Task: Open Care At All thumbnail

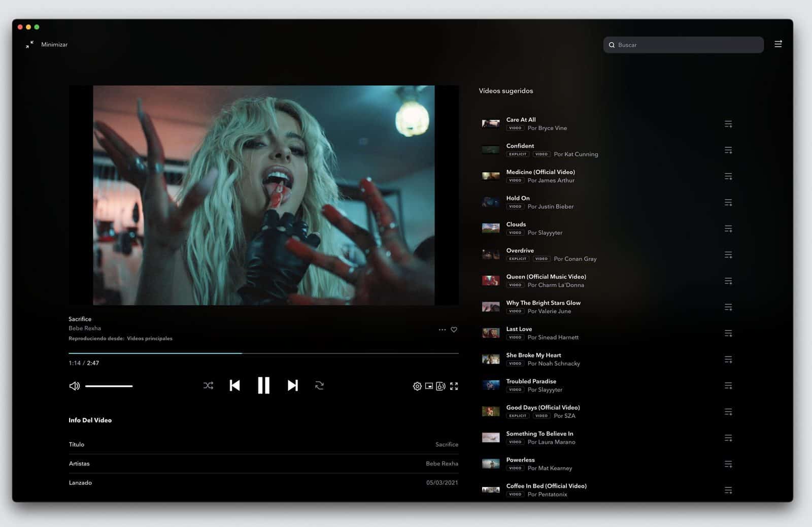Action: click(490, 124)
